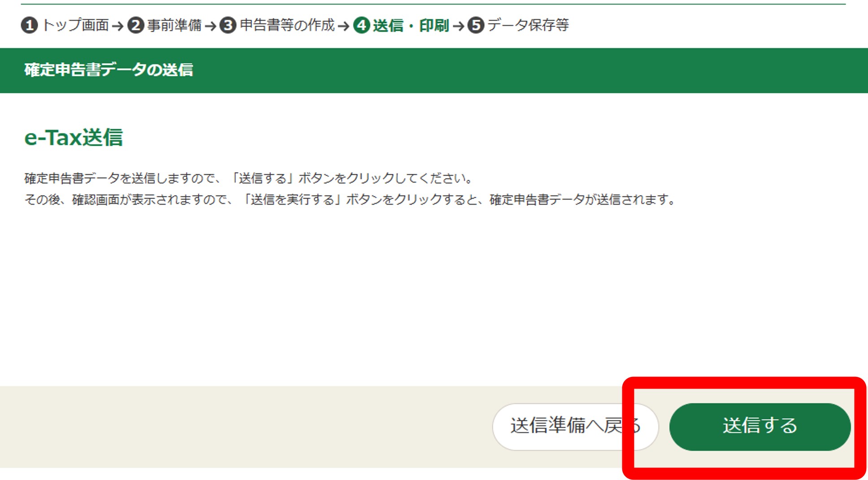Click the arrow after 事前準備
The image size is (868, 480).
pyautogui.click(x=210, y=26)
